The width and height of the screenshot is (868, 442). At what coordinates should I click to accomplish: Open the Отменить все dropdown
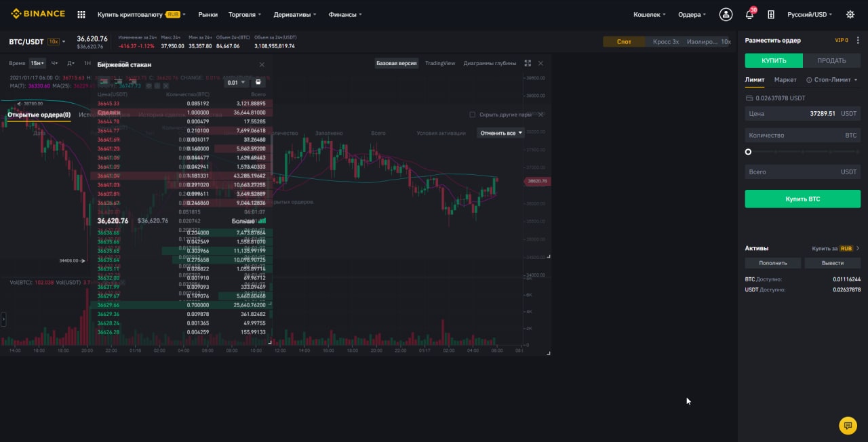tap(501, 133)
